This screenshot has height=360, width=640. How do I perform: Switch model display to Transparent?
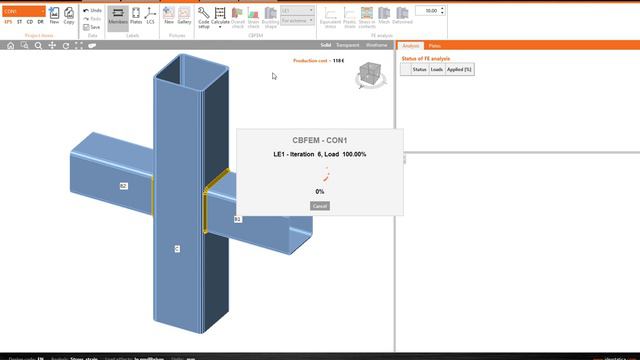[x=348, y=45]
